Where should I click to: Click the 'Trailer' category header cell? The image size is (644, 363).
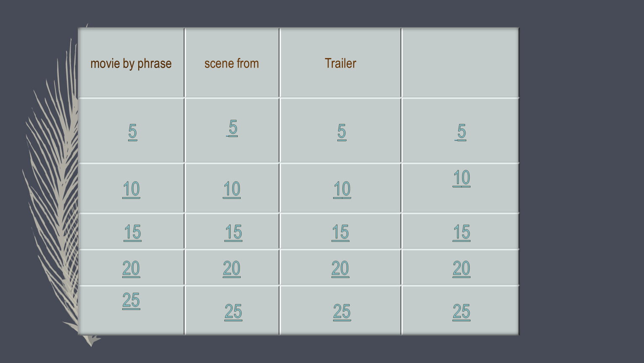[x=340, y=63]
